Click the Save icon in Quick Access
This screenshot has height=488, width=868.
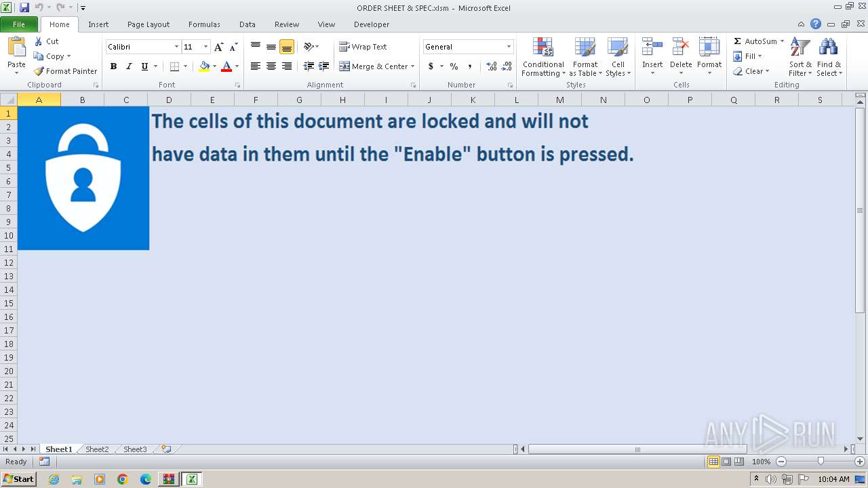click(x=24, y=7)
